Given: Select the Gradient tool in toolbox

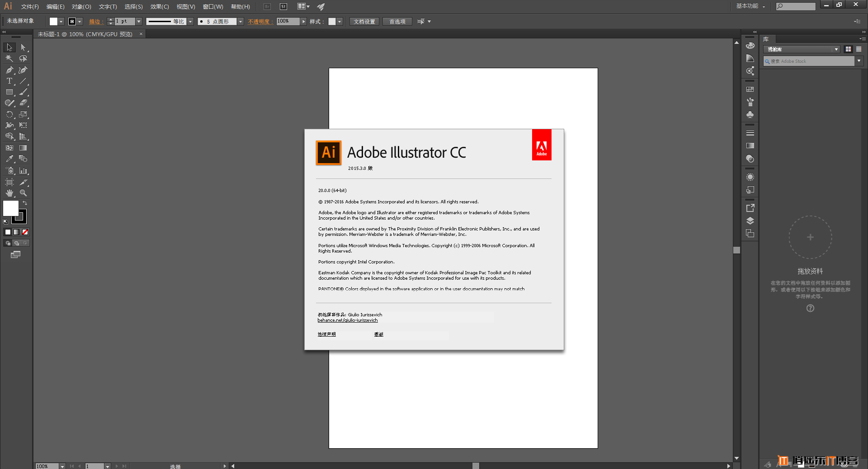Looking at the screenshot, I should pyautogui.click(x=23, y=148).
